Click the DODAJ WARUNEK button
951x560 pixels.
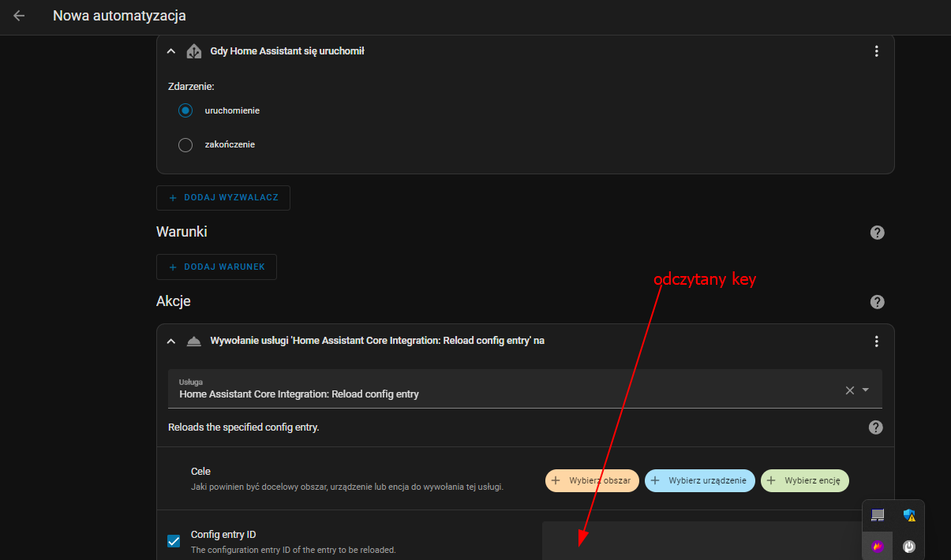coord(217,267)
